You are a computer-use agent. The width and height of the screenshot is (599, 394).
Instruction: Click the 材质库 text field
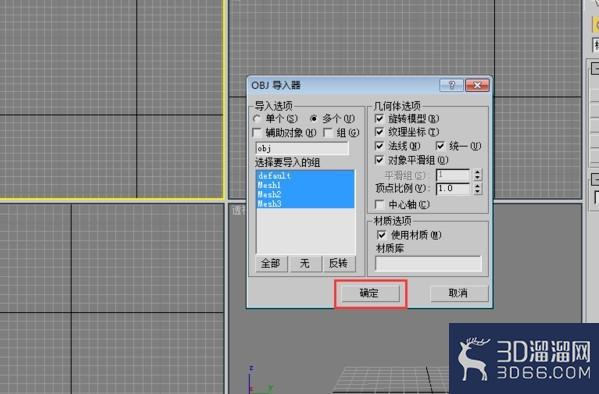click(x=428, y=264)
